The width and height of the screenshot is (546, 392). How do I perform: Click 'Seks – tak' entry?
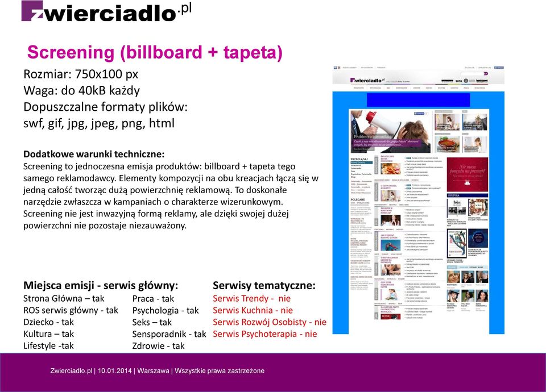click(x=152, y=322)
